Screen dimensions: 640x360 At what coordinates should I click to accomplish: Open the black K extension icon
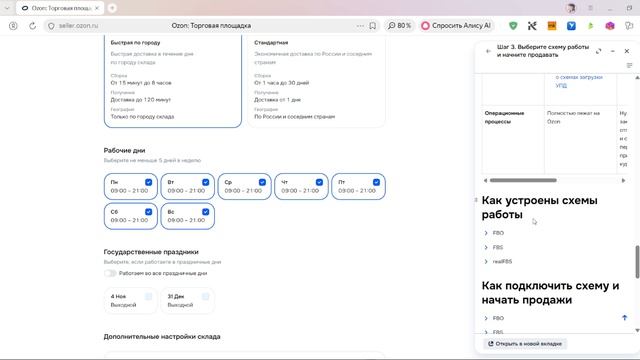point(532,26)
